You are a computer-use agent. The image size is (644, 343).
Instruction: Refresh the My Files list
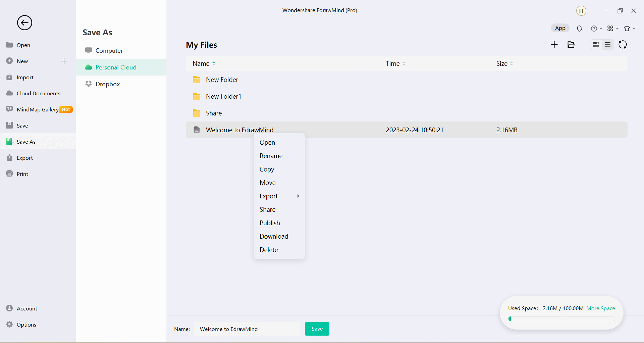(623, 45)
